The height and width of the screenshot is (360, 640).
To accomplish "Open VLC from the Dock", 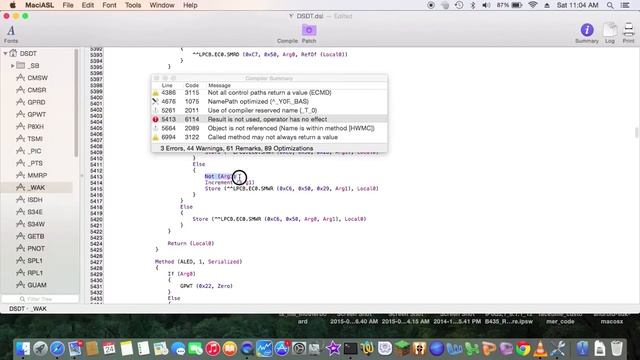I will pos(540,349).
